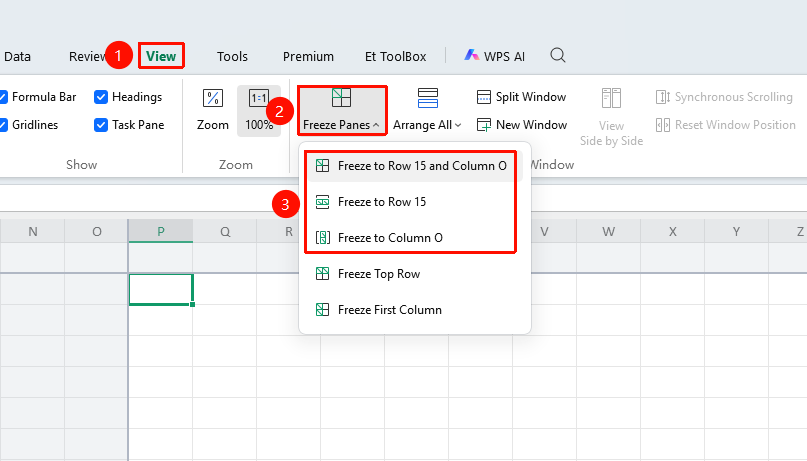Screen dimensions: 807x461
Task: Choose Freeze to Row 15 and Column O
Action: click(x=416, y=166)
